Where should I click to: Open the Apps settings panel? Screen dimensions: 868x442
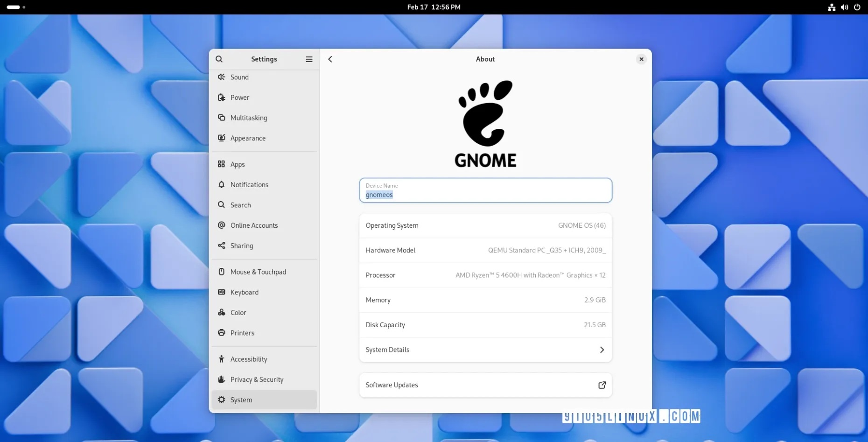click(264, 164)
